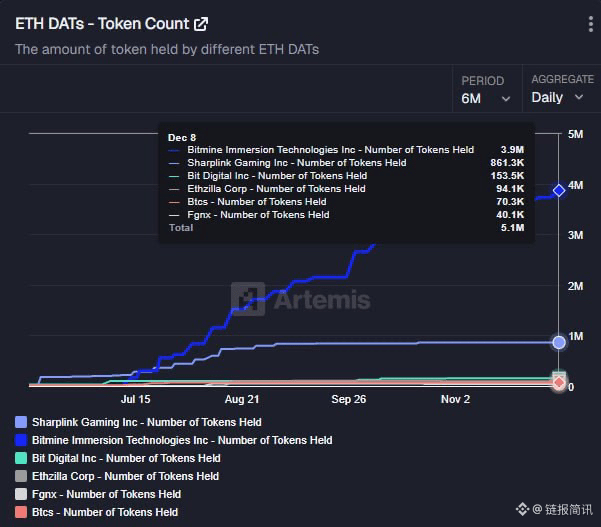
Task: Click the Btcs red diamond marker
Action: tap(559, 383)
